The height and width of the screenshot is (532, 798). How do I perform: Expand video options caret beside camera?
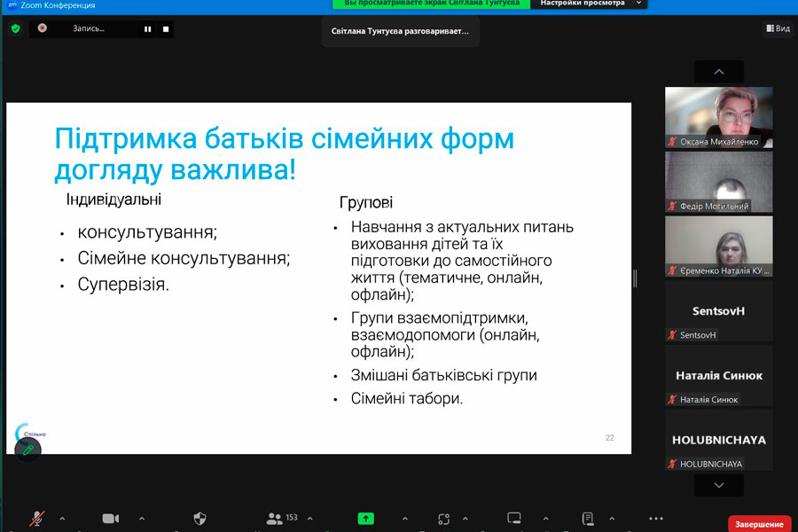click(142, 518)
